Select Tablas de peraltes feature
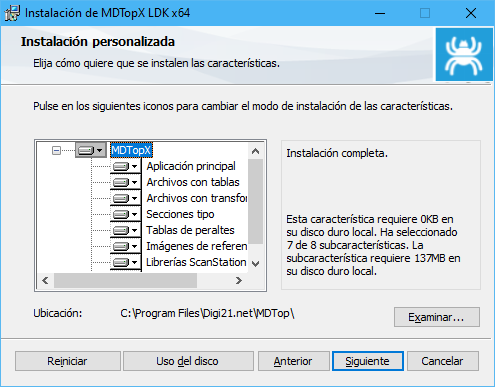The image size is (495, 387). (190, 230)
